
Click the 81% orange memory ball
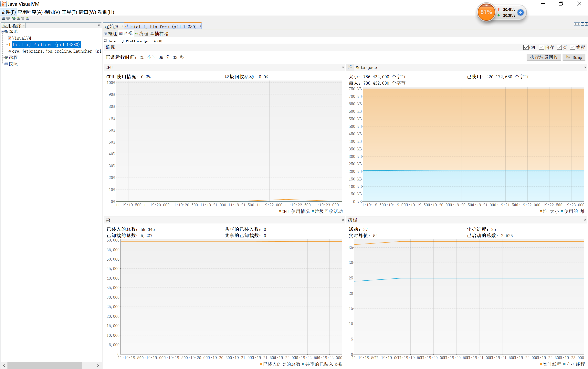coord(486,12)
